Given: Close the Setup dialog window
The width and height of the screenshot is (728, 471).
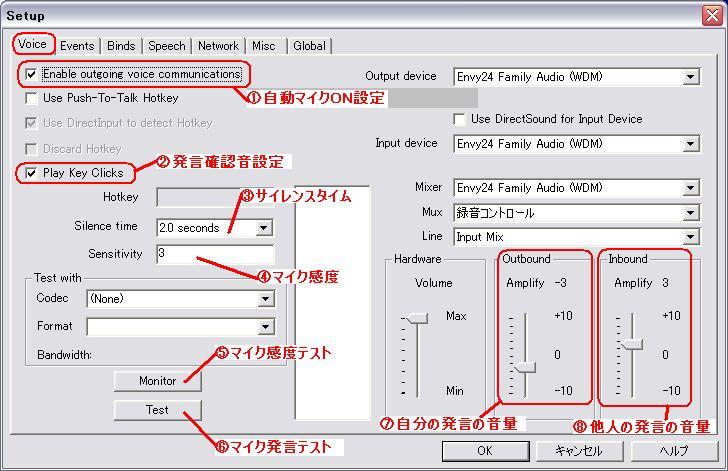Looking at the screenshot, I should (711, 15).
